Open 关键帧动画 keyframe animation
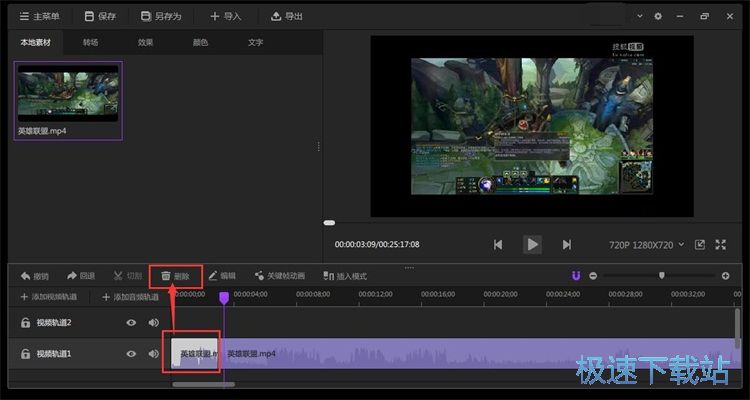Image resolution: width=750 pixels, height=400 pixels. (280, 276)
